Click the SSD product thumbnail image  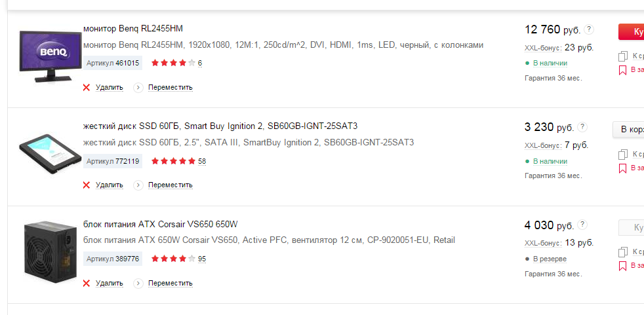tap(45, 154)
